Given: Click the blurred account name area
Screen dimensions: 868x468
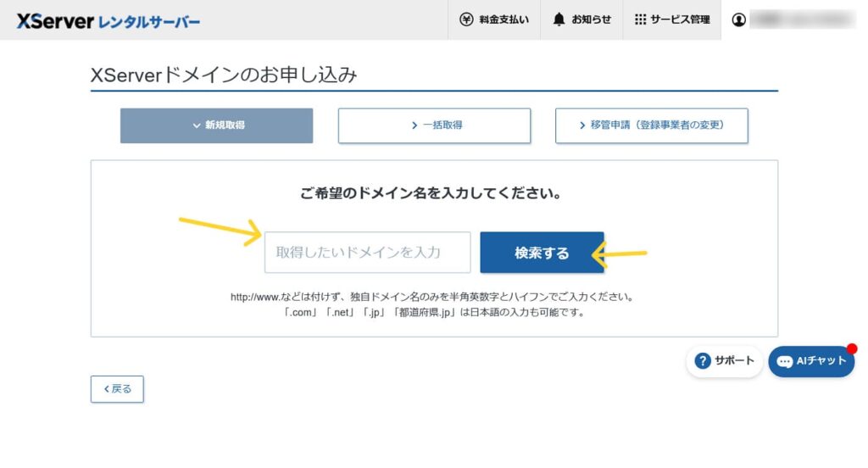Looking at the screenshot, I should point(802,19).
